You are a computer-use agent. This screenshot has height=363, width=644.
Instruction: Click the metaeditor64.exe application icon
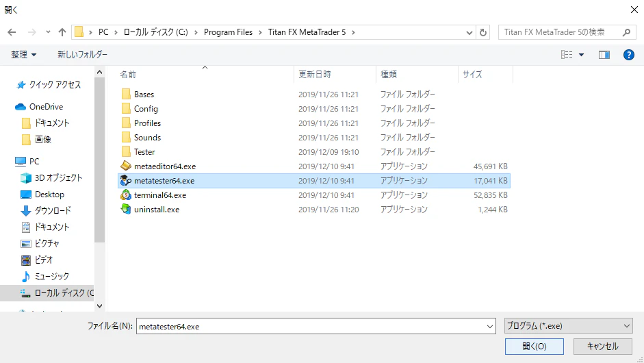coord(126,166)
